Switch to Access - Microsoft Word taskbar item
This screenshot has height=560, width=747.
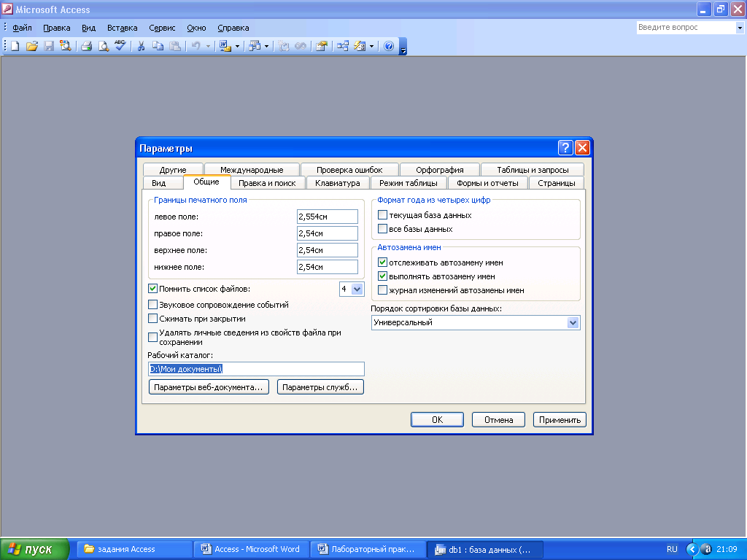click(251, 549)
